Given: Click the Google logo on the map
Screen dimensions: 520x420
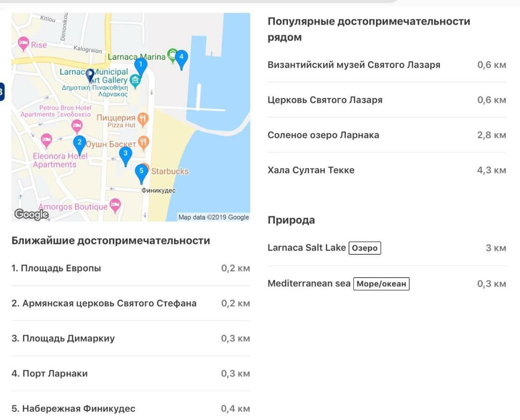Looking at the screenshot, I should (31, 214).
